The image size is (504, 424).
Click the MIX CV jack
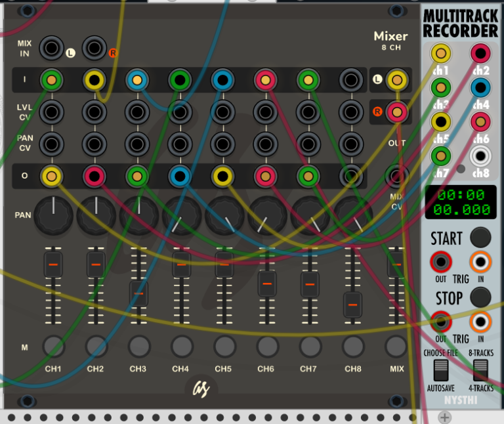[x=396, y=176]
